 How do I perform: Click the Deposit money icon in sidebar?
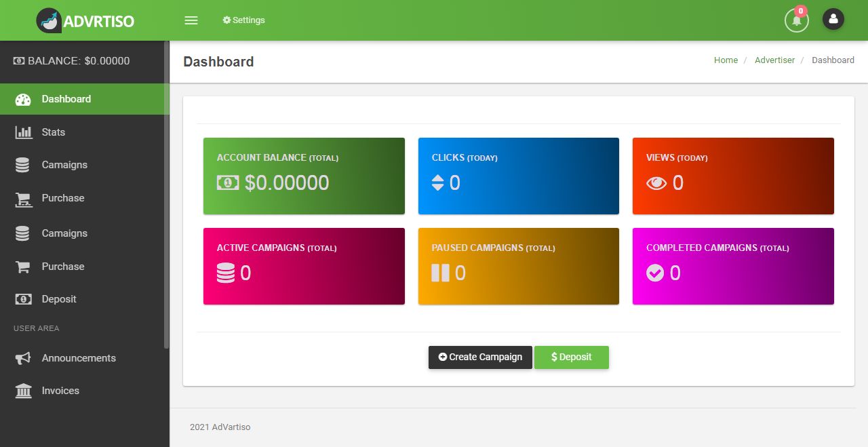[x=23, y=299]
